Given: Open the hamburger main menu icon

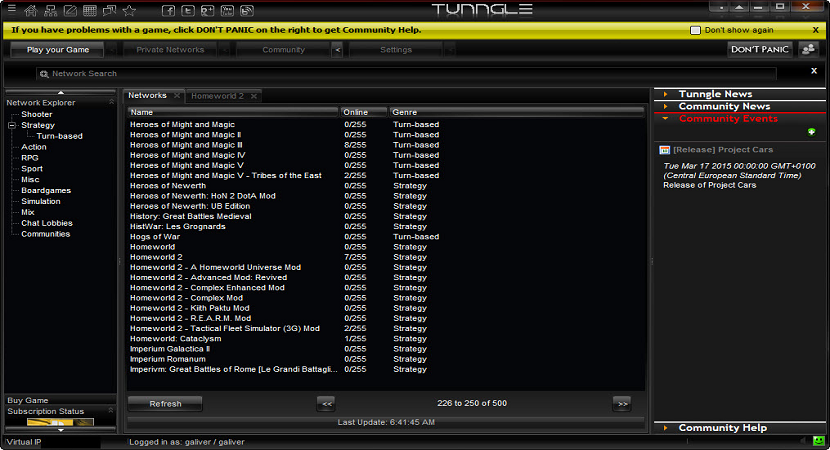Looking at the screenshot, I should coord(12,9).
